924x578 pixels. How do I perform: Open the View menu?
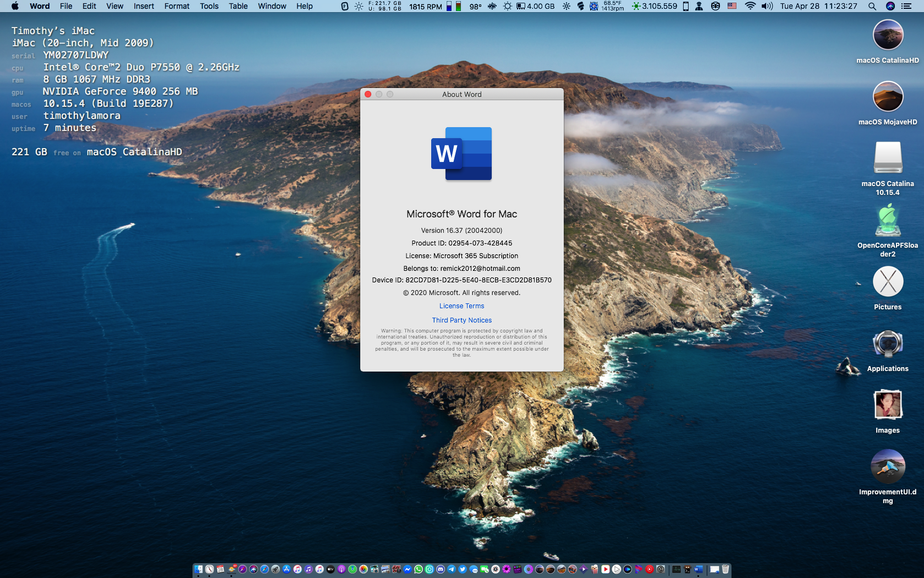pos(114,6)
